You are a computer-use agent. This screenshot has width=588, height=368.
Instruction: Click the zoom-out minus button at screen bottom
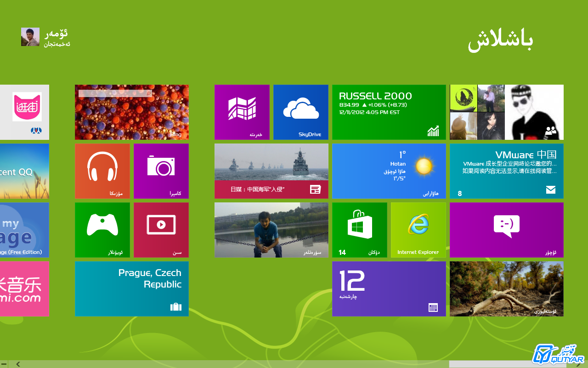(x=4, y=364)
